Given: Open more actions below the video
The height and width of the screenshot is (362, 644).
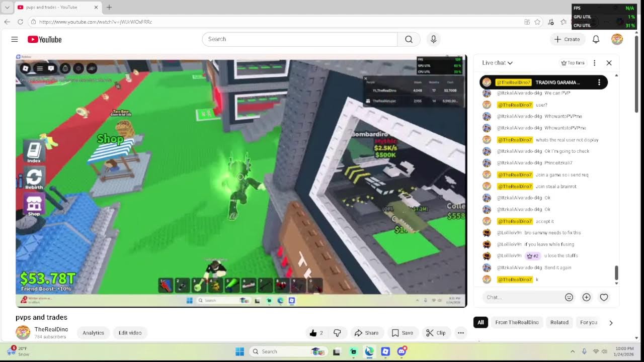Looking at the screenshot, I should [x=460, y=333].
